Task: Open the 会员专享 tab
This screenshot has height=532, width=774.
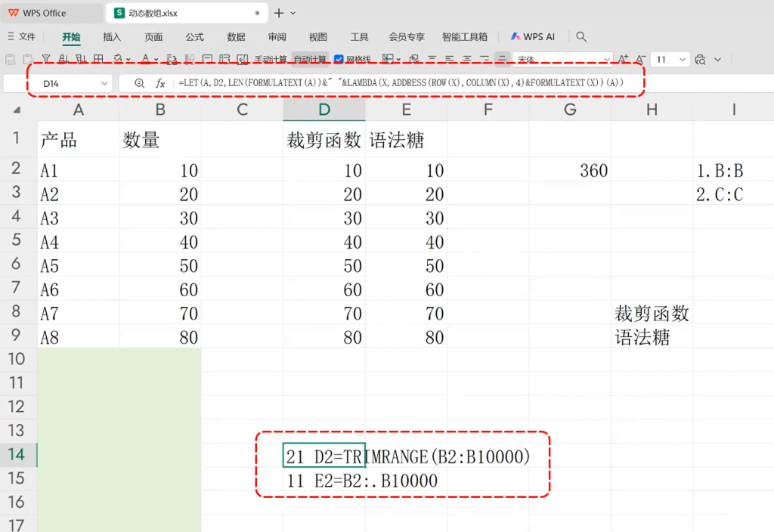Action: [x=407, y=36]
